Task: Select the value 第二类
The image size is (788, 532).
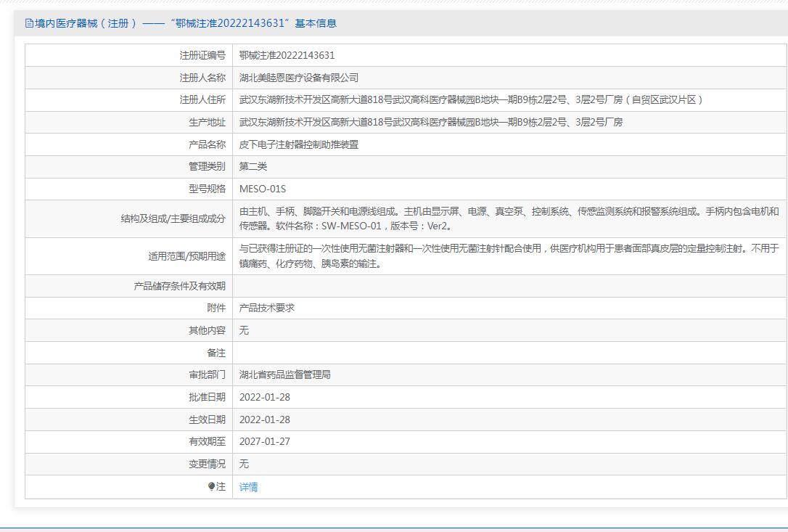Action: (x=253, y=166)
